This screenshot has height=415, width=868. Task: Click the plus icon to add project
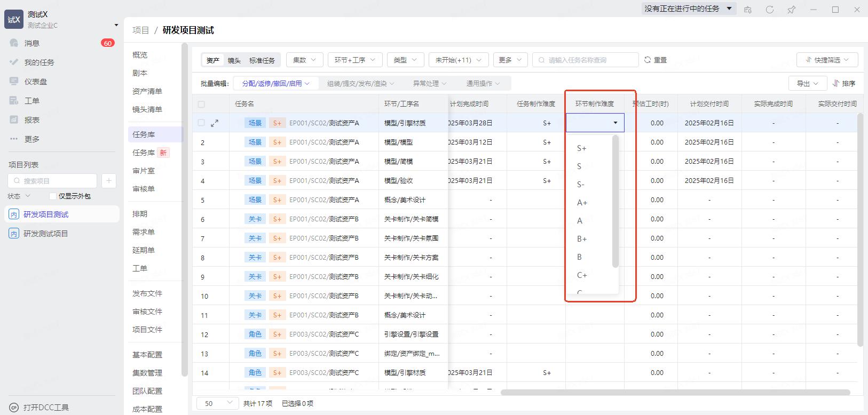coord(108,181)
